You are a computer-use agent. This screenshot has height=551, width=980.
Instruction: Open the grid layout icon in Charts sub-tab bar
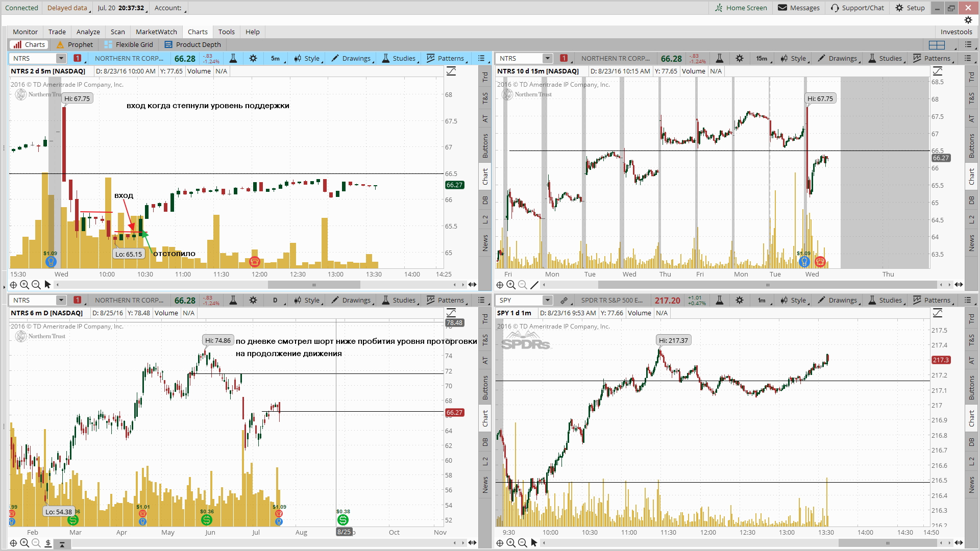937,45
